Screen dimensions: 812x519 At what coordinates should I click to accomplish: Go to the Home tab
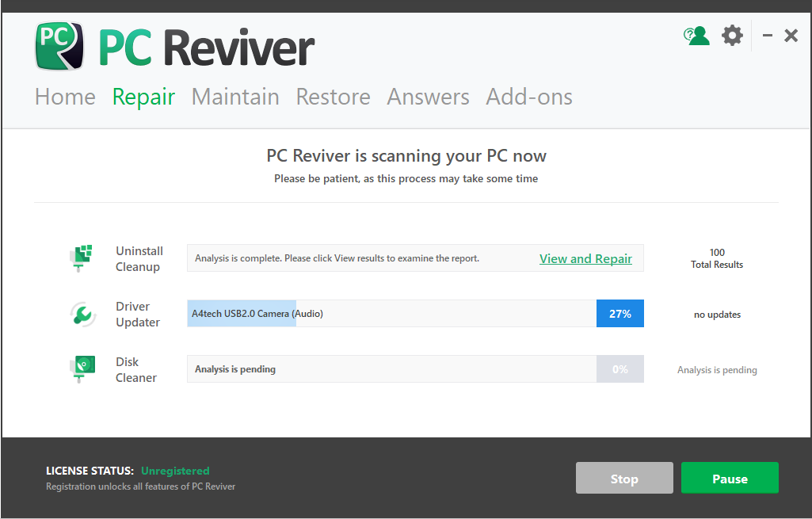click(x=65, y=97)
